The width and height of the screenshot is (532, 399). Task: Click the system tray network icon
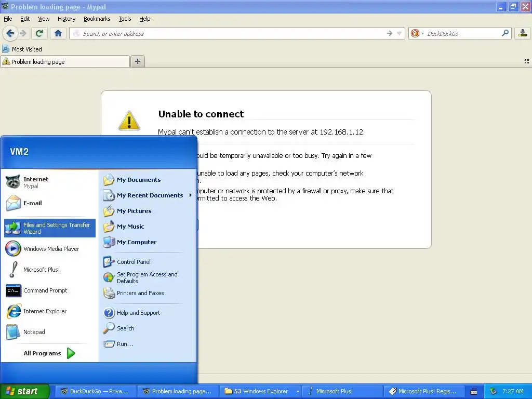(x=493, y=391)
